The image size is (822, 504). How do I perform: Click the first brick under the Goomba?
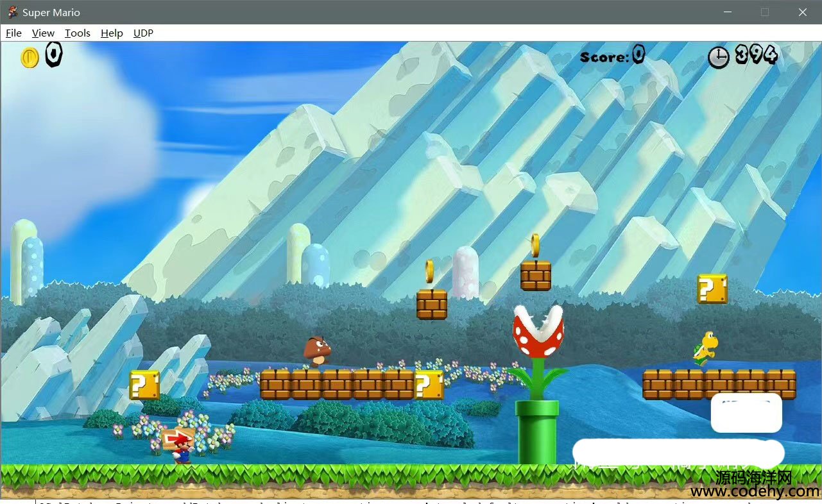point(275,385)
